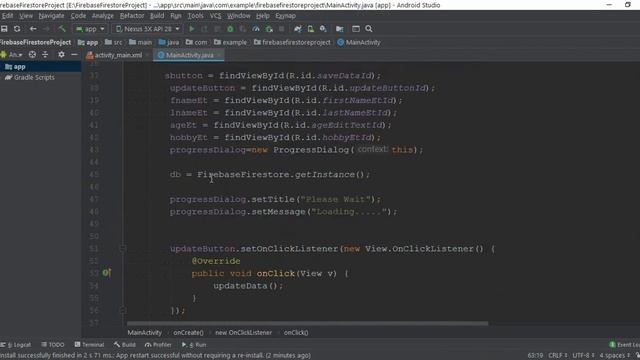Click the Collapse All icon in project panel
This screenshot has width=640, height=360.
(45, 55)
